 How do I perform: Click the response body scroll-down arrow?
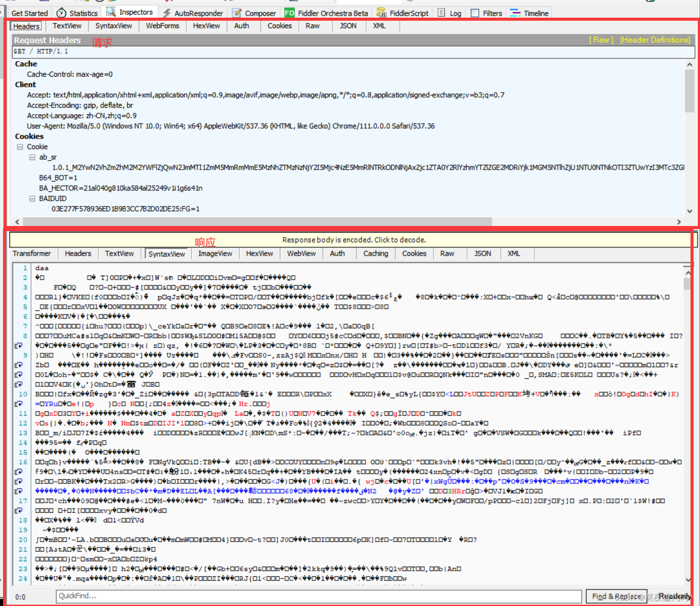688,580
